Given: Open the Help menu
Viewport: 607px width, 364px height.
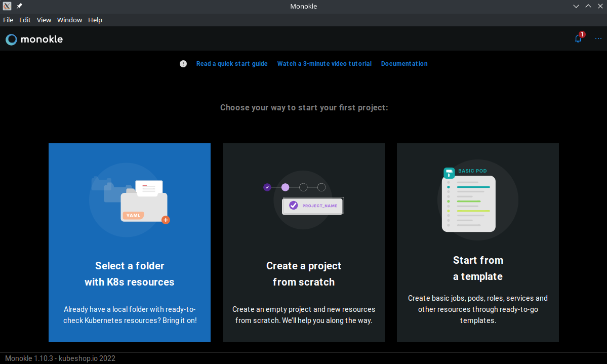Looking at the screenshot, I should click(95, 20).
